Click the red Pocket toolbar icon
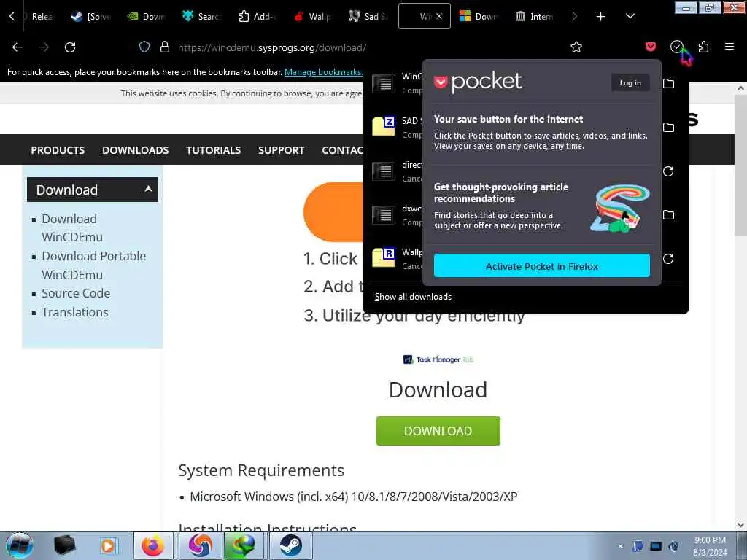The width and height of the screenshot is (747, 560). [x=651, y=47]
